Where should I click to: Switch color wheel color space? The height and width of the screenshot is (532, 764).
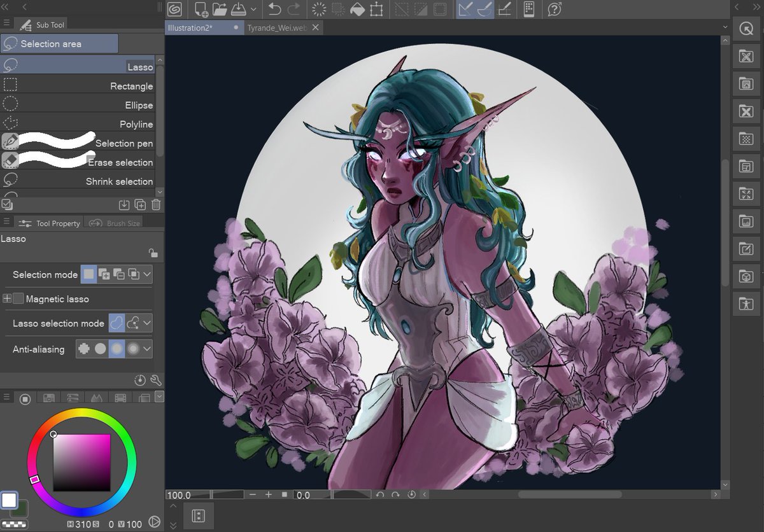point(153,522)
